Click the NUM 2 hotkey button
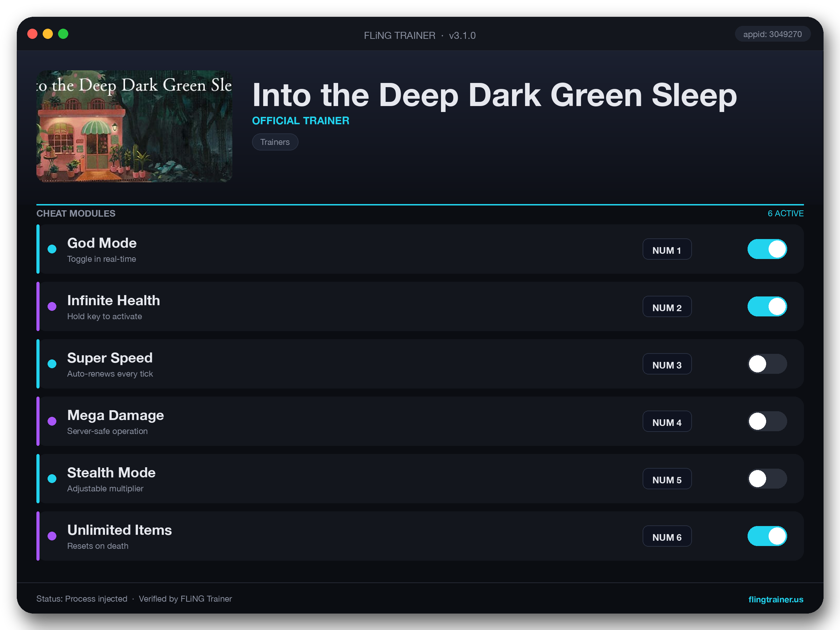This screenshot has width=840, height=630. click(x=667, y=307)
